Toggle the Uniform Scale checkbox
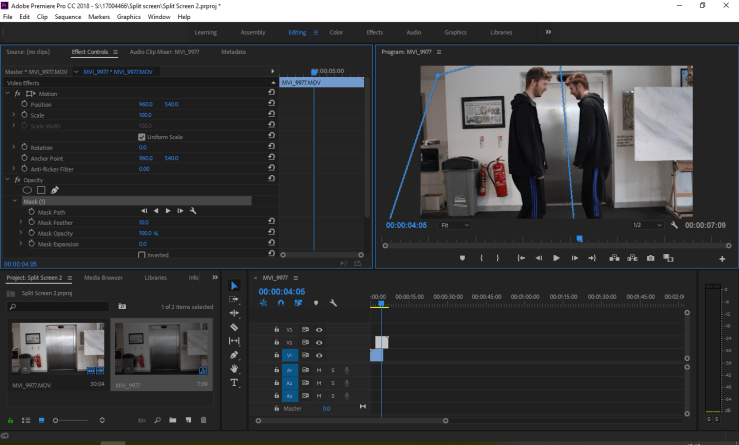This screenshot has height=445, width=739. 141,137
